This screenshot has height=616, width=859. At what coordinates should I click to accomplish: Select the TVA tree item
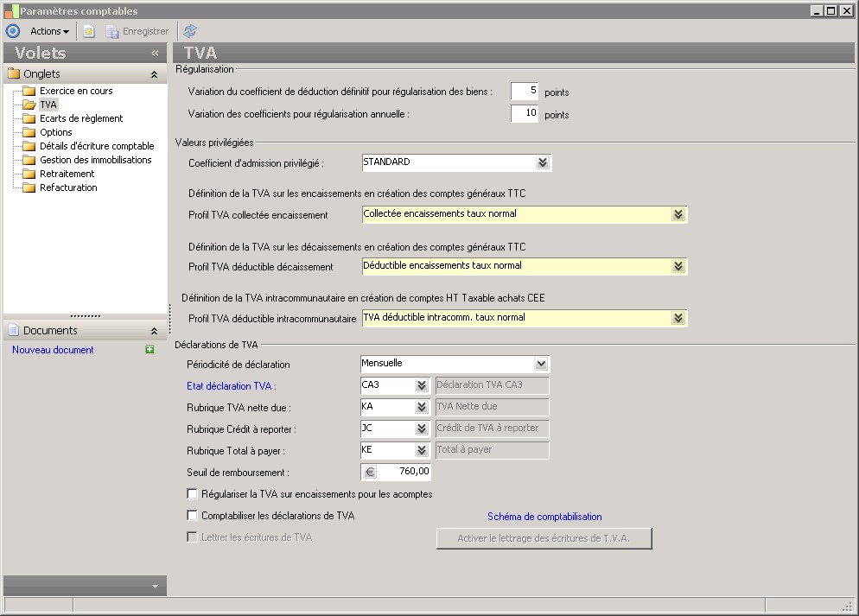48,105
